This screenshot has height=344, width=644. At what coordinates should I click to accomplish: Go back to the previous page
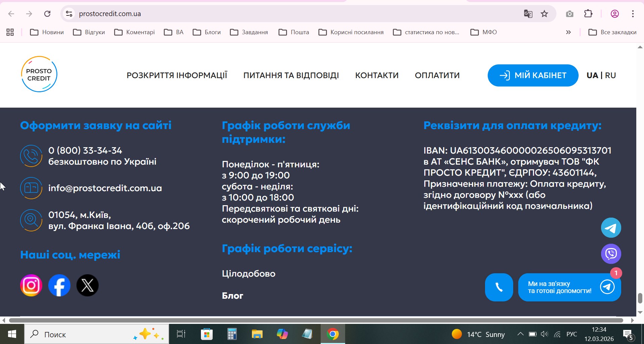pyautogui.click(x=11, y=14)
